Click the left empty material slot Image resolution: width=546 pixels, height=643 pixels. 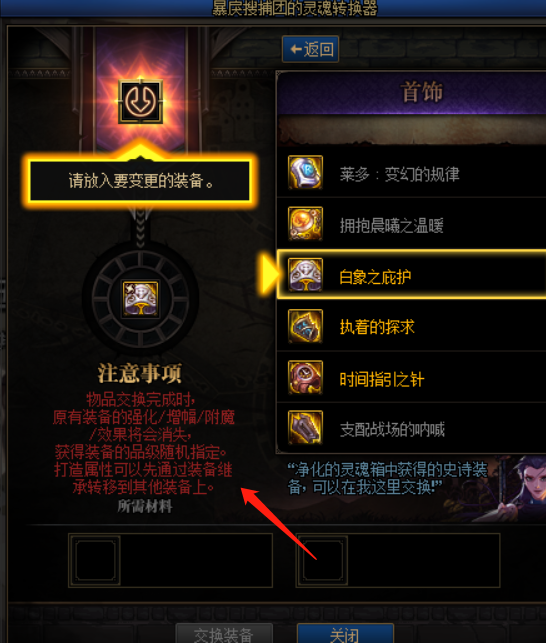pyautogui.click(x=96, y=560)
